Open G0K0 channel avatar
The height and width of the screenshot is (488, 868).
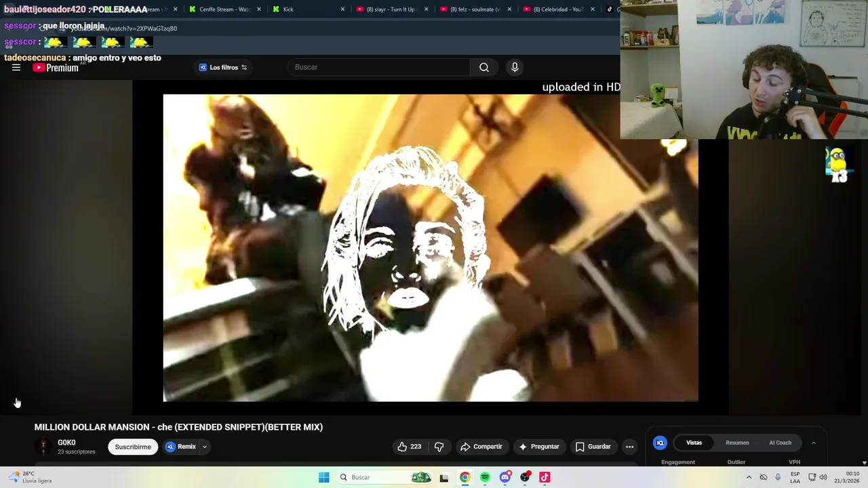point(43,447)
